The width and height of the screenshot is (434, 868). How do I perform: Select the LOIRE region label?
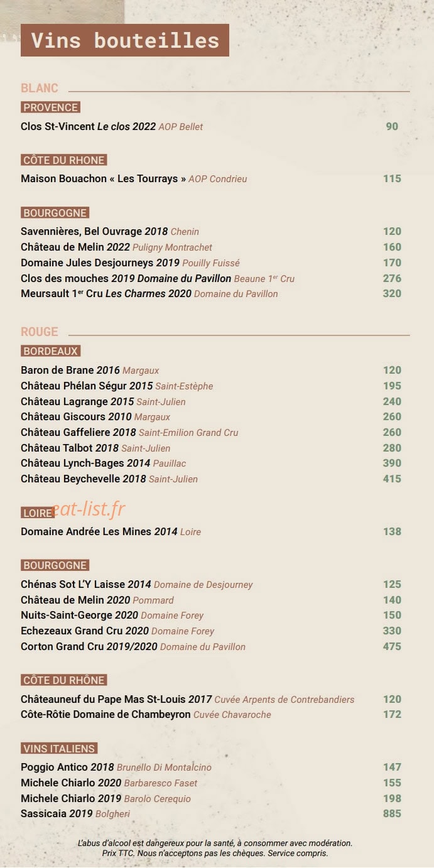point(37,513)
